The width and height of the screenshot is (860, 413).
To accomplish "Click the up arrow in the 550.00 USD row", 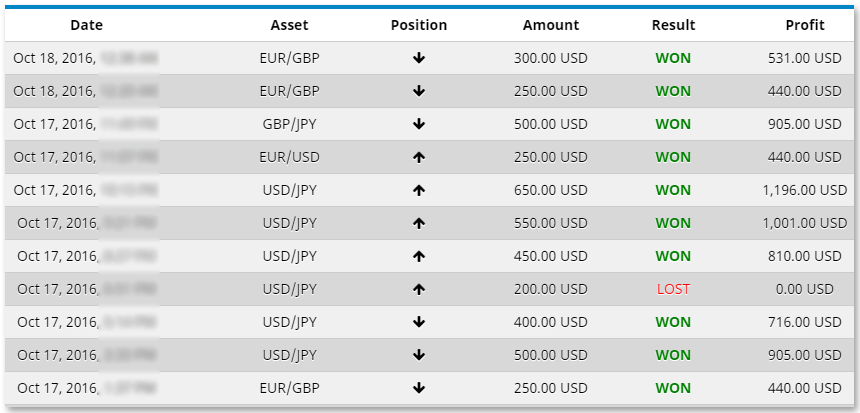I will [419, 223].
